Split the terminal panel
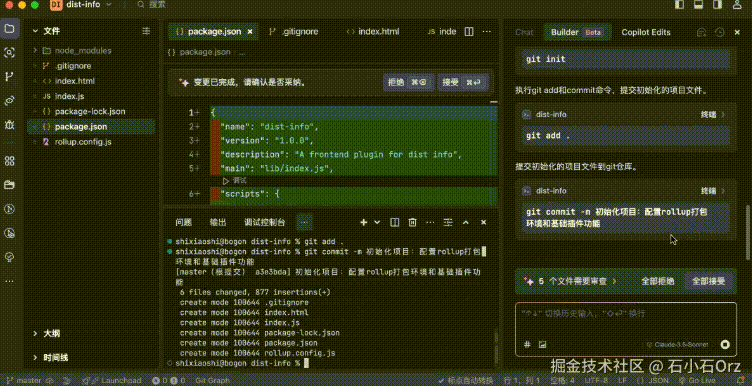The image size is (752, 386). click(x=395, y=222)
